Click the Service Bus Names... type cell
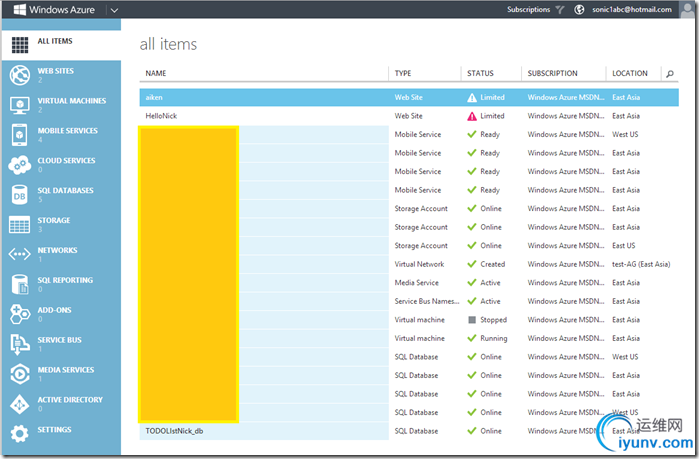 tap(427, 301)
